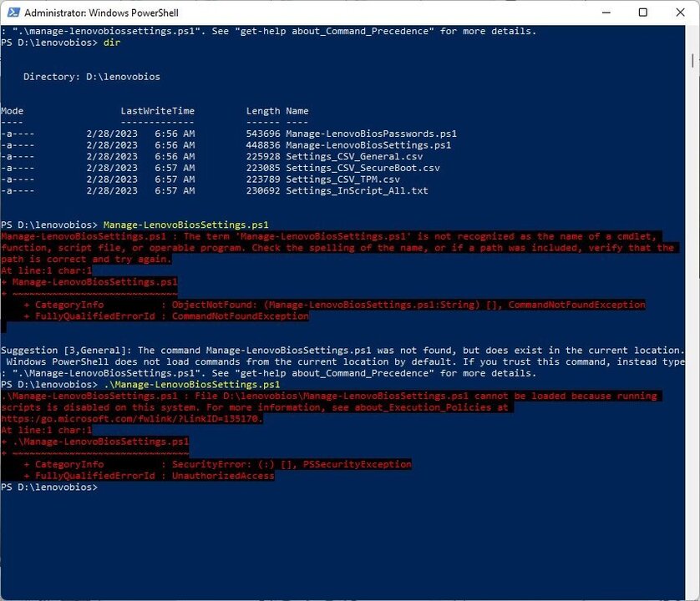Click the empty scrollbar track below thumb

692,334
